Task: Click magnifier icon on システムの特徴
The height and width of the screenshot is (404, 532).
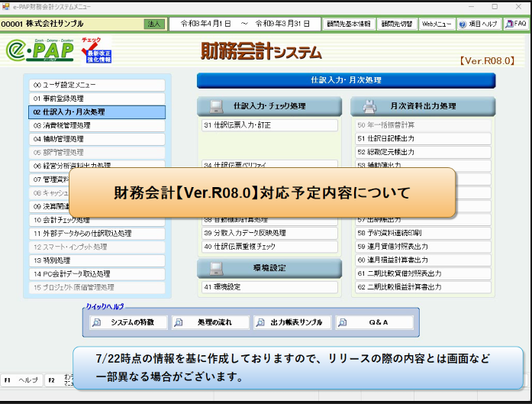Action: [x=97, y=322]
